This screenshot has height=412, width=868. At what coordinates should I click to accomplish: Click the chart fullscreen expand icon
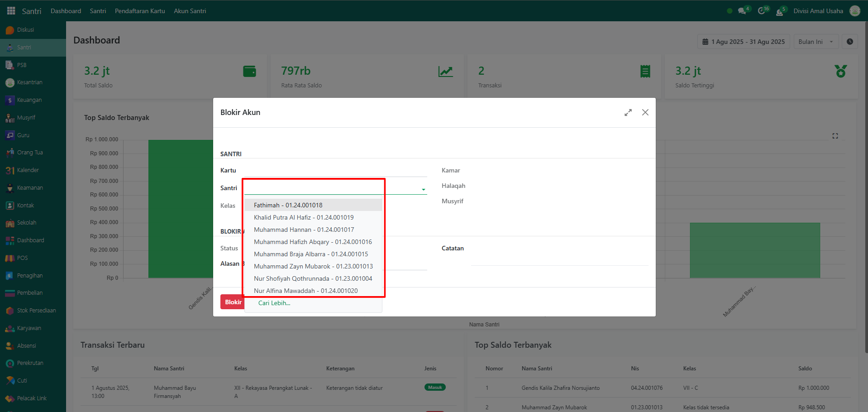pyautogui.click(x=835, y=136)
